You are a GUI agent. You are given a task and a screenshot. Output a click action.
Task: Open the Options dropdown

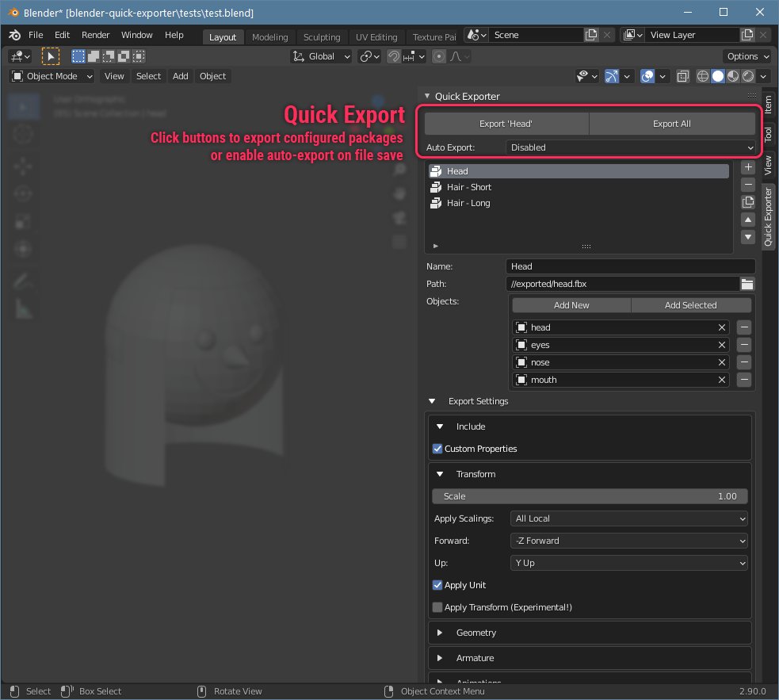point(747,56)
